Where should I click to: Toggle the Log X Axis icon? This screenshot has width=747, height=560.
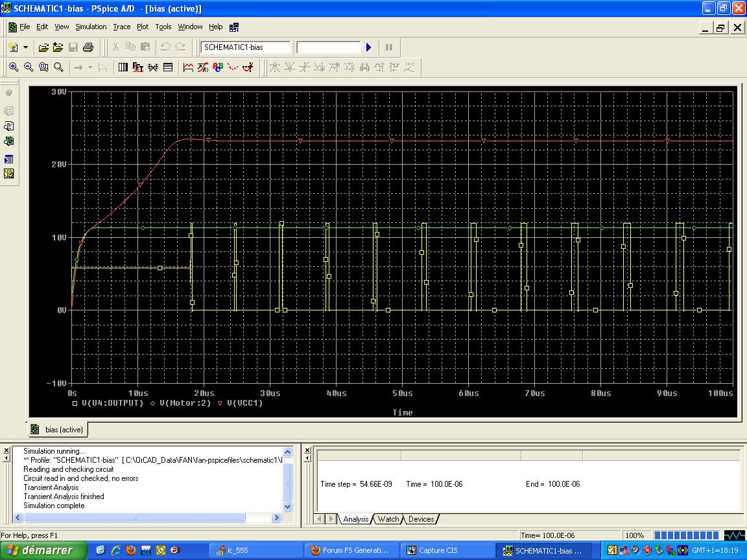(123, 67)
